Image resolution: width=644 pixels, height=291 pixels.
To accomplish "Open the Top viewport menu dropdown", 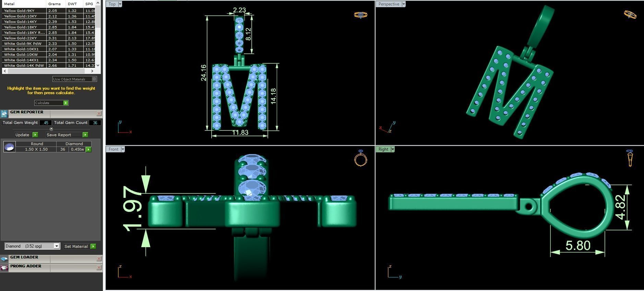I will click(x=120, y=4).
